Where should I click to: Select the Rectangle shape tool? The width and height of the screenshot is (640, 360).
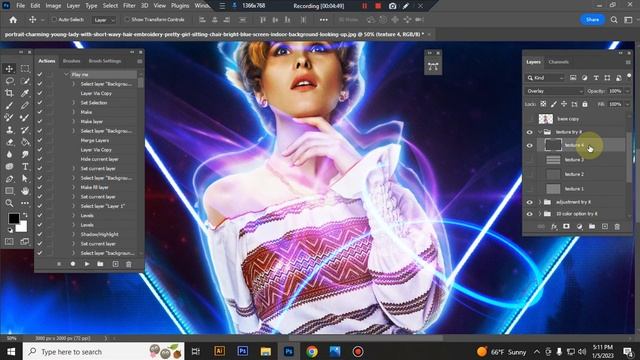tap(9, 191)
